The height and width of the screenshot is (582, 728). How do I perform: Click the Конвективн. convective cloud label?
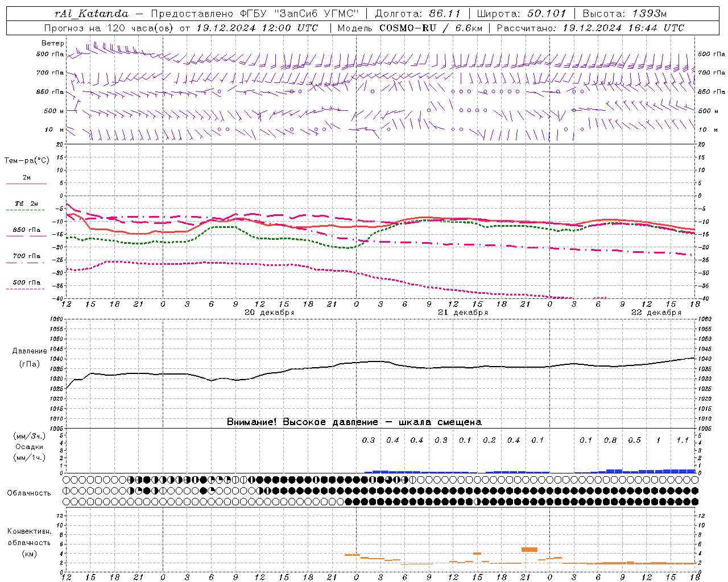coord(29,531)
